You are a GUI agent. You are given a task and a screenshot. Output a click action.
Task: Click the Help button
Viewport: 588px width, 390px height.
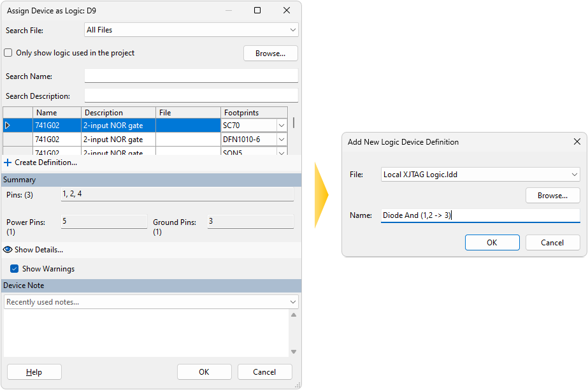click(34, 372)
